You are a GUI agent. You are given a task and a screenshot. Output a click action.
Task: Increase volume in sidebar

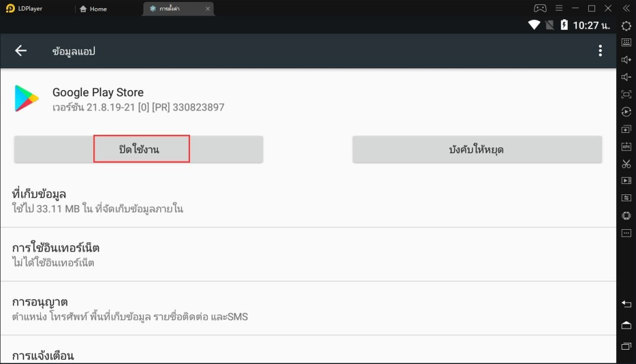626,60
